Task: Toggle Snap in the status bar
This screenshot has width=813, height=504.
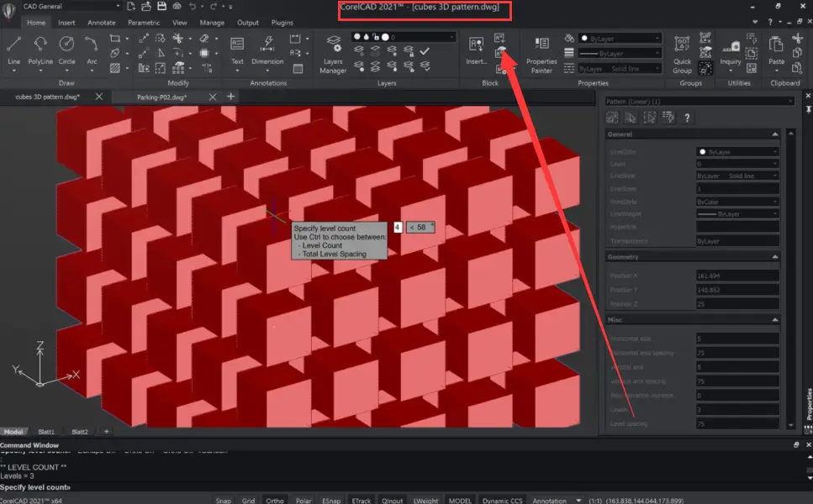Action: (223, 501)
